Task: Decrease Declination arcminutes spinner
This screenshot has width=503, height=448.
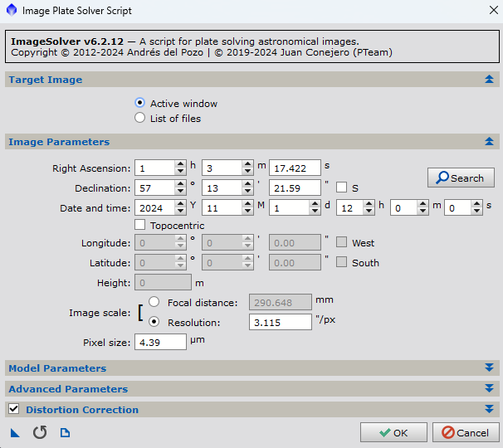Action: click(247, 191)
